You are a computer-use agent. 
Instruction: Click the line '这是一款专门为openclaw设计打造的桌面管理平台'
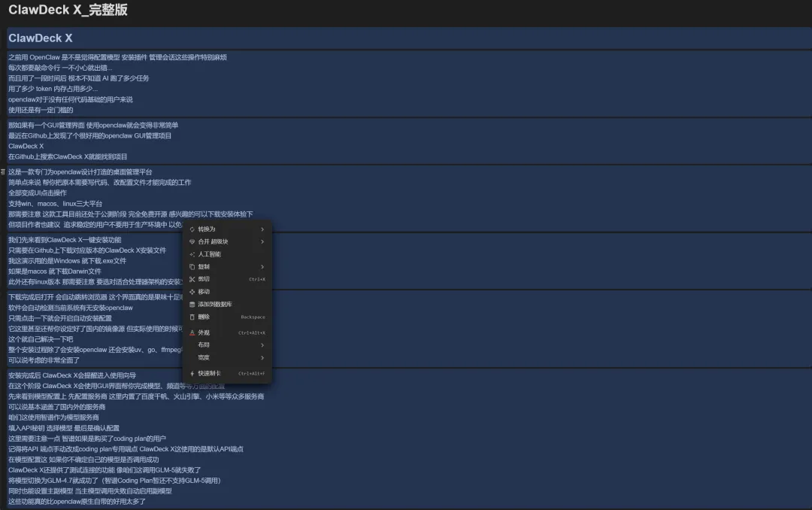[x=80, y=172]
